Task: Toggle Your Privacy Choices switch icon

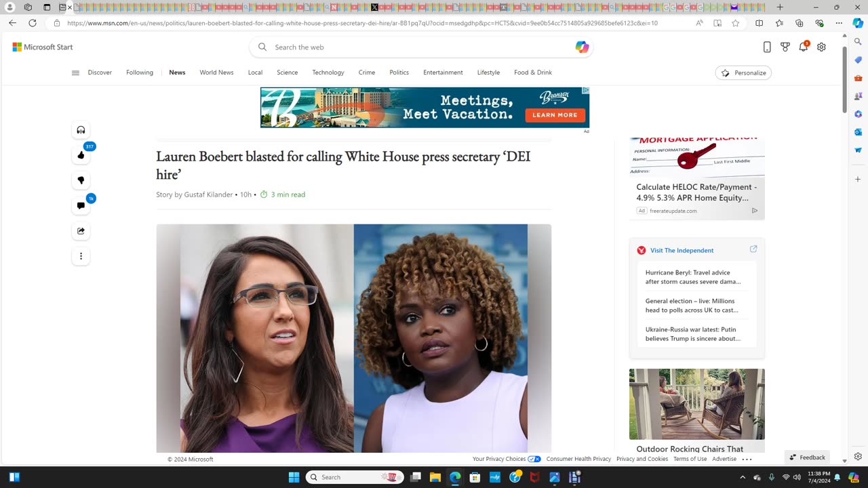Action: click(x=534, y=459)
